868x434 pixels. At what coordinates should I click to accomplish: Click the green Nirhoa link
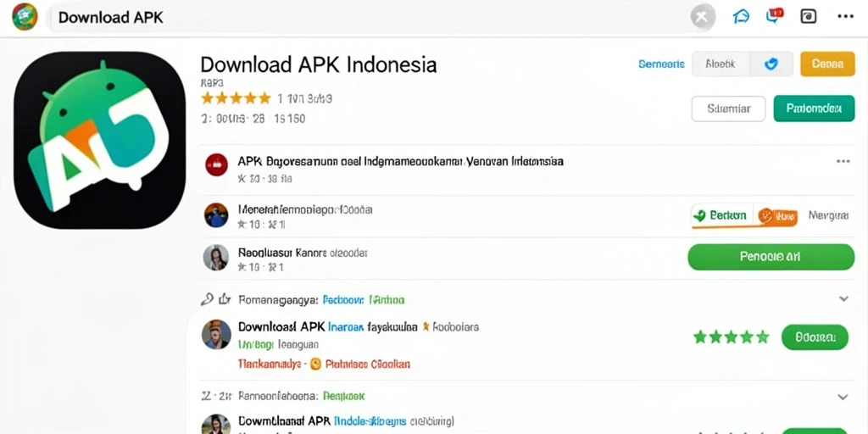point(387,300)
